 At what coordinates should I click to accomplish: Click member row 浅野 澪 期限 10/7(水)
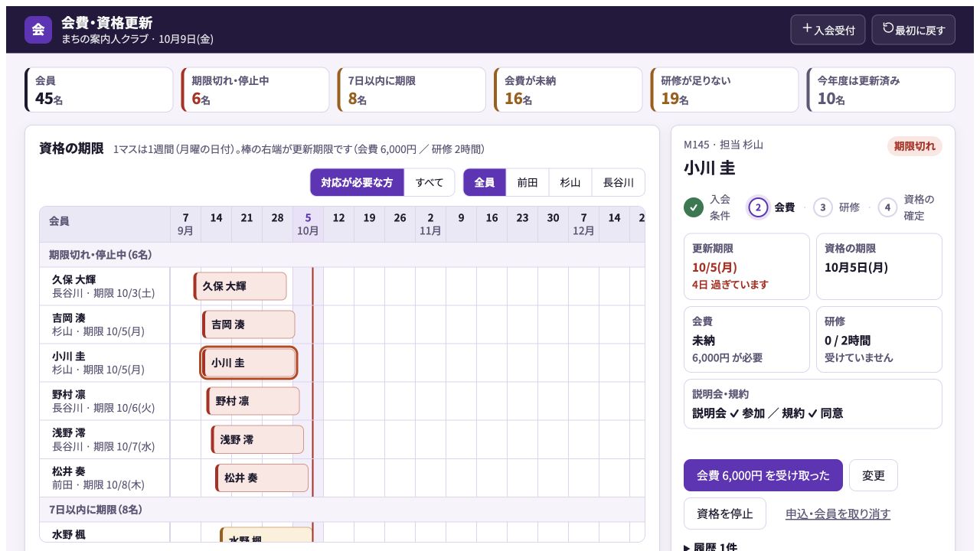tap(105, 439)
